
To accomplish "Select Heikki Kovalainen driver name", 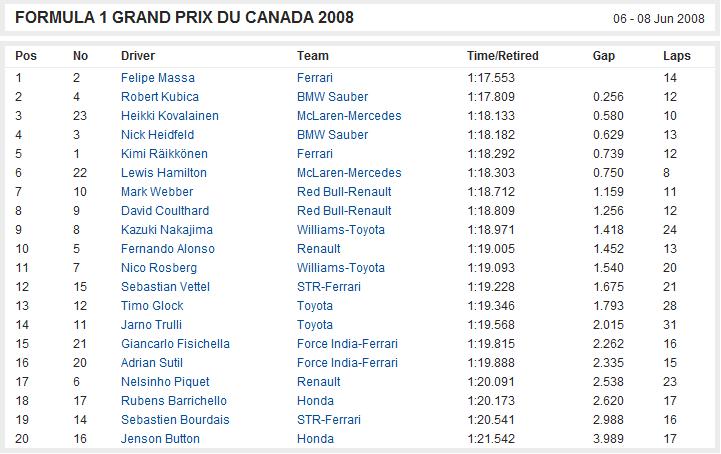I will click(x=170, y=115).
